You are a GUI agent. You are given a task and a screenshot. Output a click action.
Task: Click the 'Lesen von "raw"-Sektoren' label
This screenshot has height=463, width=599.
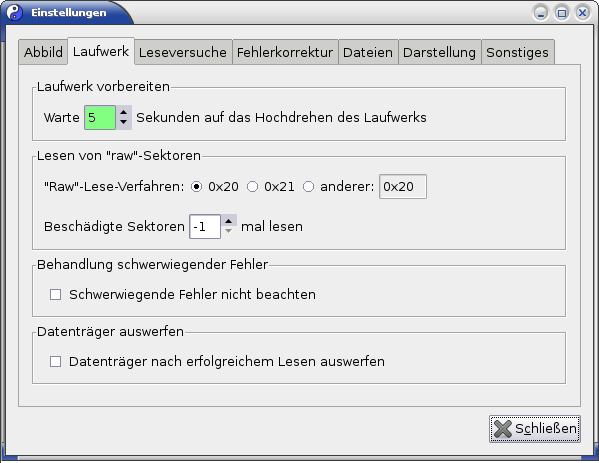click(119, 155)
